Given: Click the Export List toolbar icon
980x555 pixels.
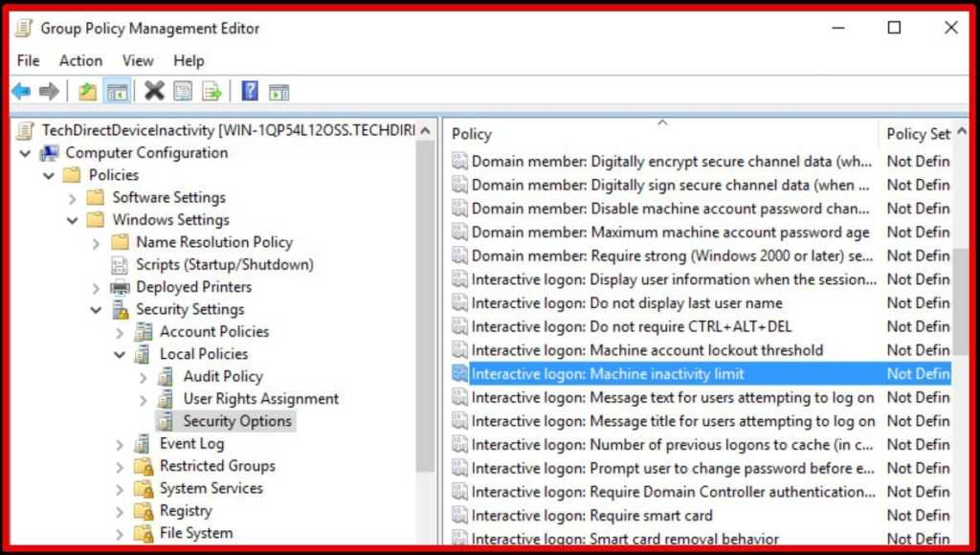Looking at the screenshot, I should tap(212, 92).
